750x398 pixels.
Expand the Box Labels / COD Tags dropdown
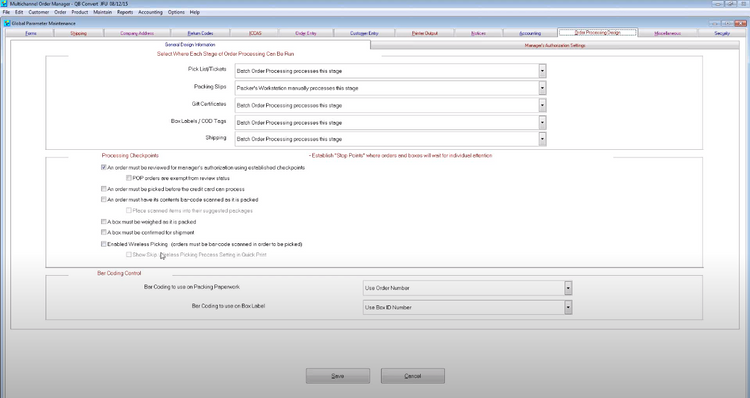542,122
